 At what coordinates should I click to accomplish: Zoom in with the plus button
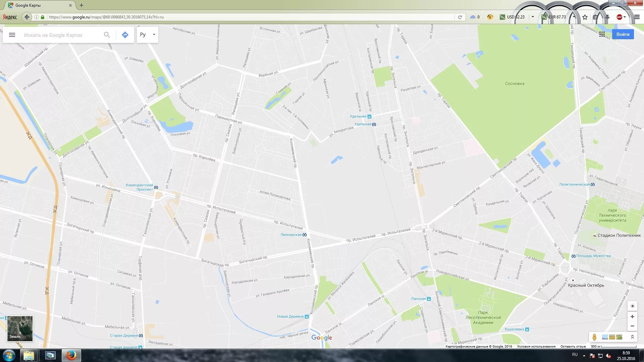coord(632,317)
